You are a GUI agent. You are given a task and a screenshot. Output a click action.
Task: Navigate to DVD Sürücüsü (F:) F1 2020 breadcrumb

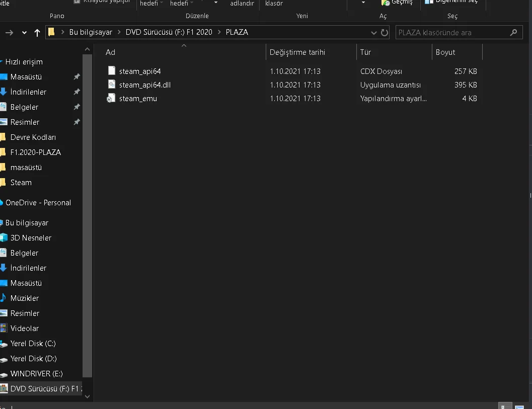[169, 32]
